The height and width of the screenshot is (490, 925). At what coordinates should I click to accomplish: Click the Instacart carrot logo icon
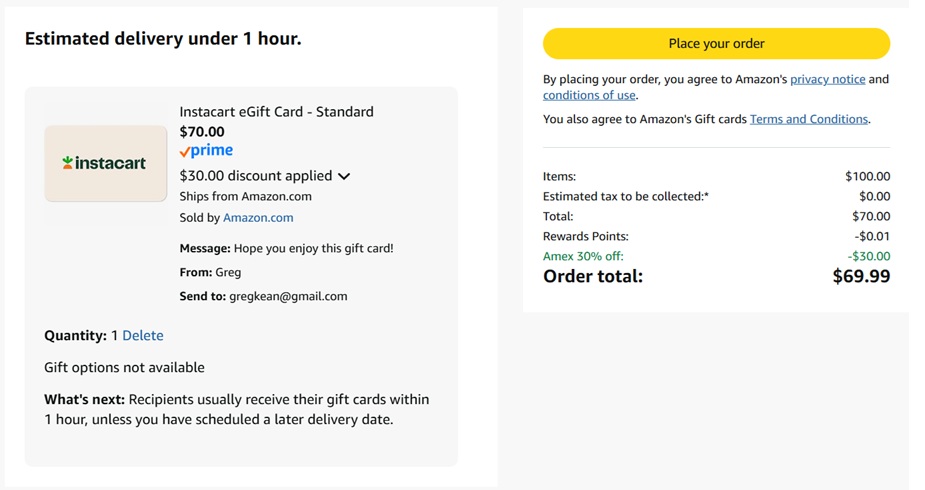click(67, 163)
